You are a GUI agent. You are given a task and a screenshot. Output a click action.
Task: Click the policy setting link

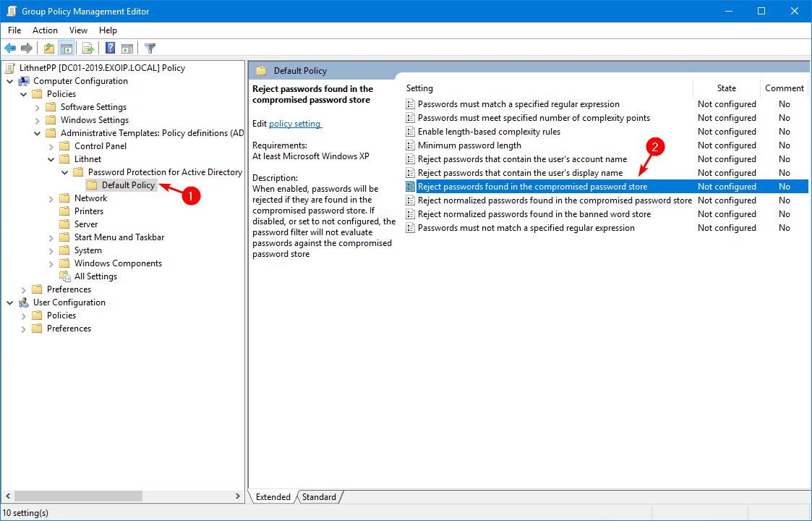click(x=295, y=124)
